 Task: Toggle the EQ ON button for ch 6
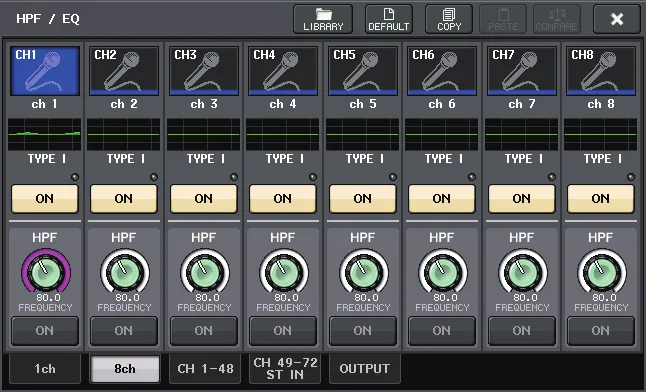coord(442,199)
